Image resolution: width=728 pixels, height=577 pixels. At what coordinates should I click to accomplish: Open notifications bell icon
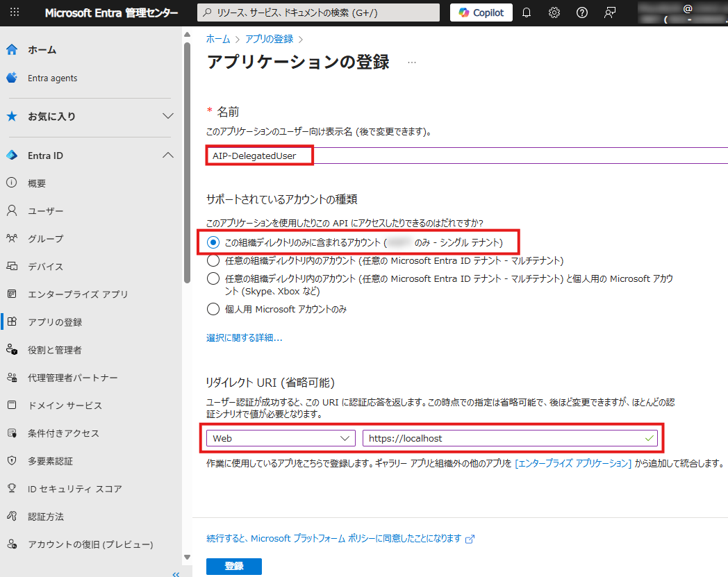[x=526, y=12]
